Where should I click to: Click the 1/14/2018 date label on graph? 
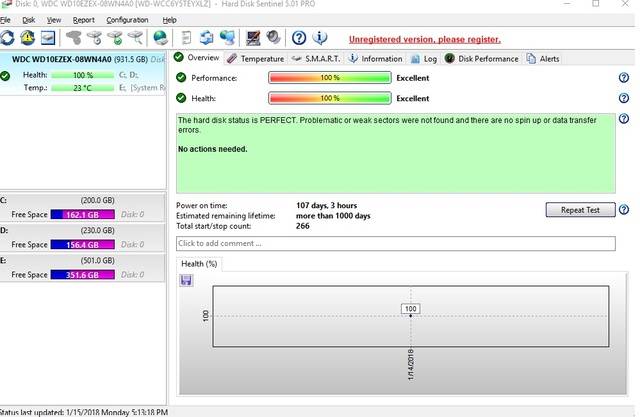(x=411, y=364)
